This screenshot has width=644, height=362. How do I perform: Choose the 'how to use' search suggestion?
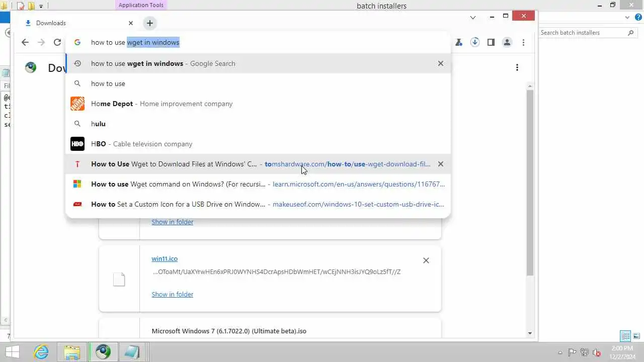258,83
